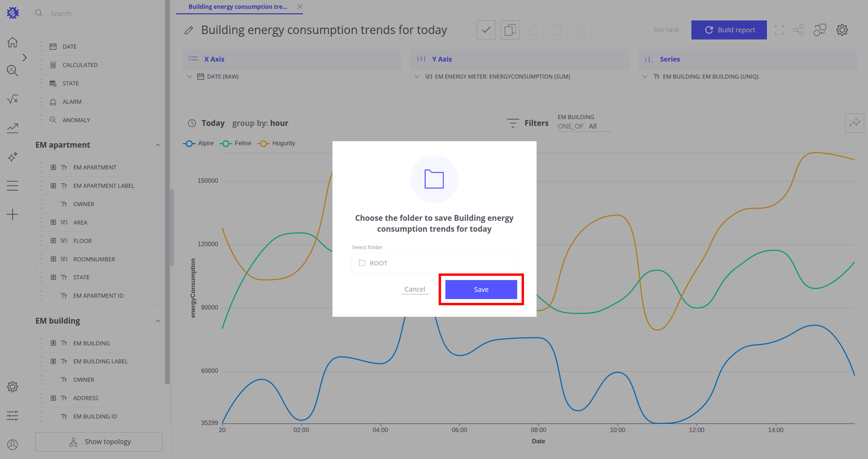
Task: Close the Building energy consumption tab
Action: point(299,6)
